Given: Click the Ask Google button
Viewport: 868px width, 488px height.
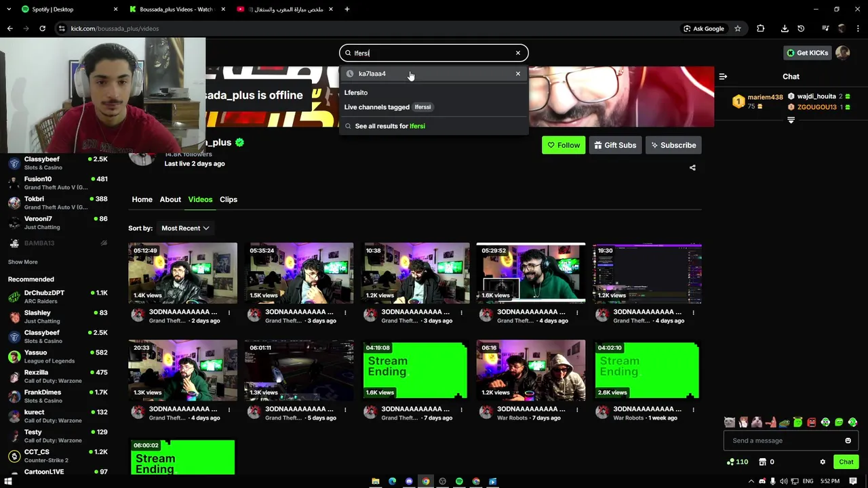Looking at the screenshot, I should [704, 28].
